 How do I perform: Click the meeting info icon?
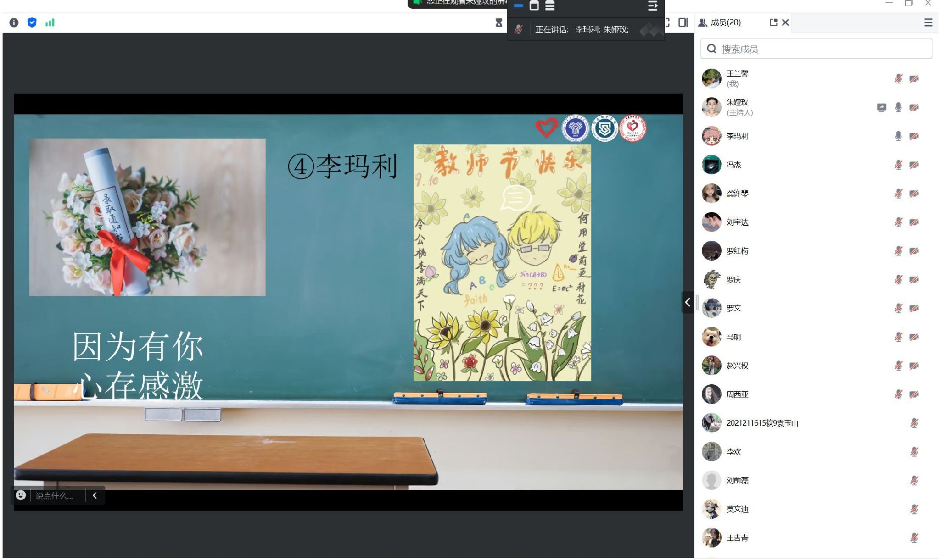tap(14, 22)
